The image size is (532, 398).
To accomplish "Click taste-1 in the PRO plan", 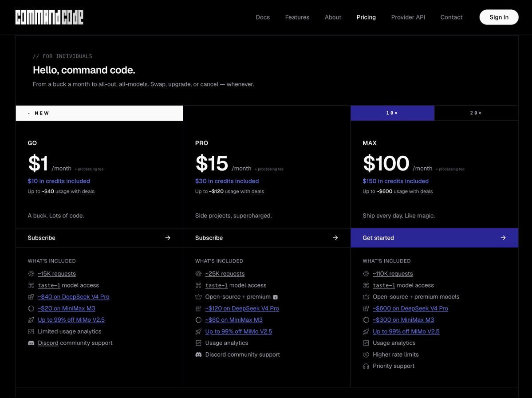I will 216,285.
